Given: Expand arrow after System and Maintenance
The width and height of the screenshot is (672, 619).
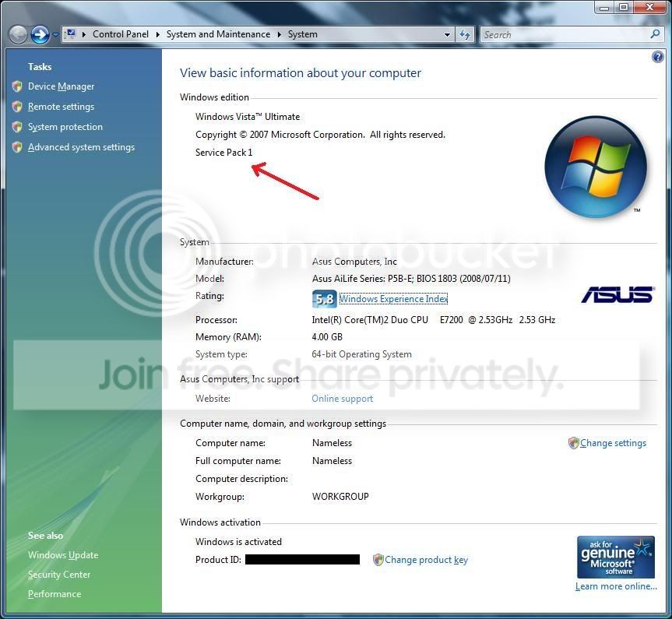Looking at the screenshot, I should click(279, 35).
